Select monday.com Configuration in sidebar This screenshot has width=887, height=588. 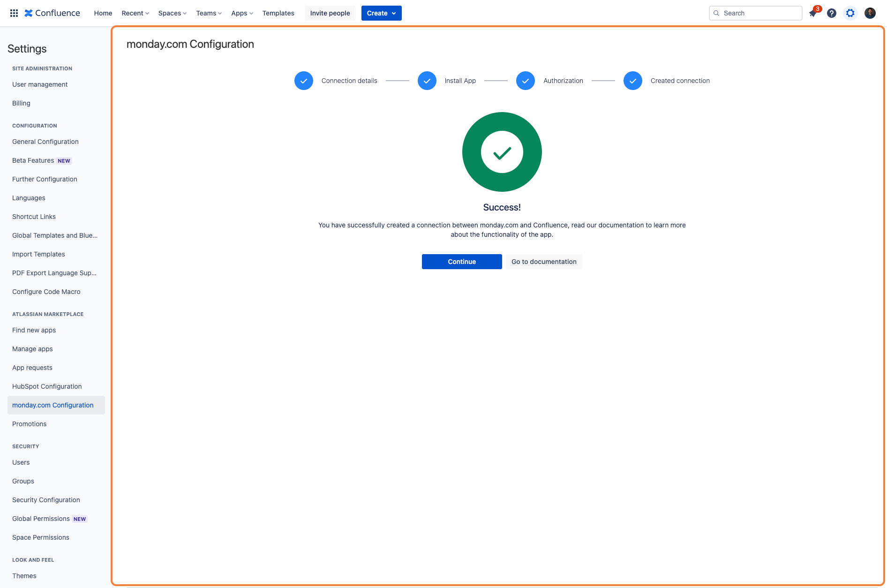[x=56, y=405]
